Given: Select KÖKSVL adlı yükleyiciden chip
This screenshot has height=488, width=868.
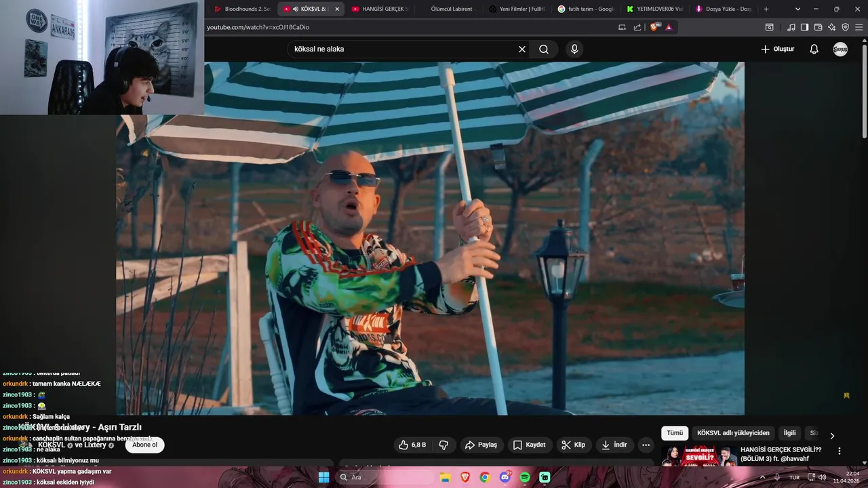Looking at the screenshot, I should point(733,433).
